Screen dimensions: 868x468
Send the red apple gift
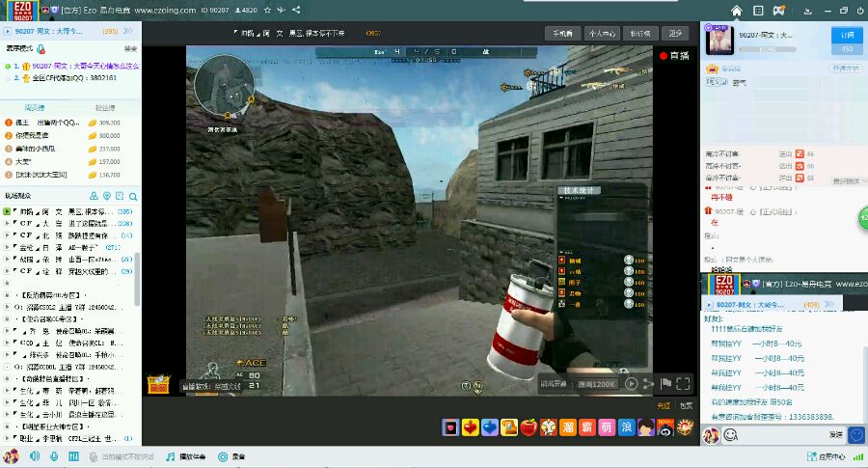tap(529, 427)
